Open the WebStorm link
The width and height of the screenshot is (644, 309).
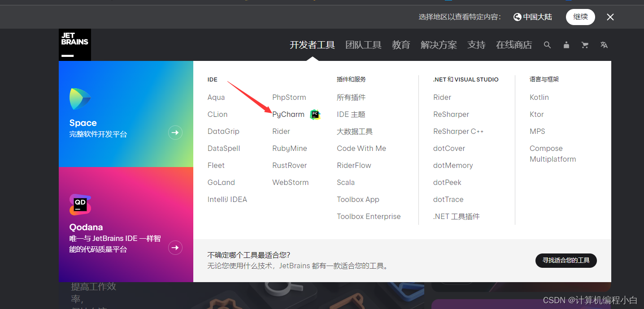[291, 182]
